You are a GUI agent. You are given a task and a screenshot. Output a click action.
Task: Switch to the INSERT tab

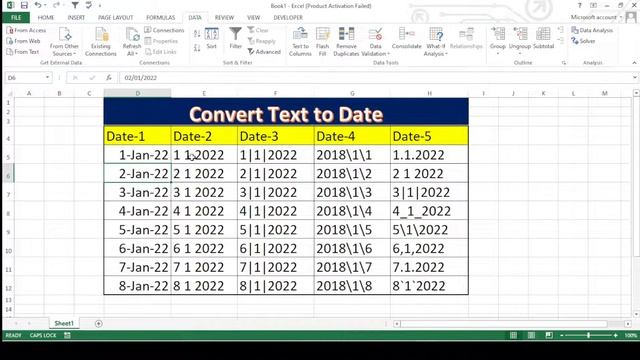coord(76,18)
